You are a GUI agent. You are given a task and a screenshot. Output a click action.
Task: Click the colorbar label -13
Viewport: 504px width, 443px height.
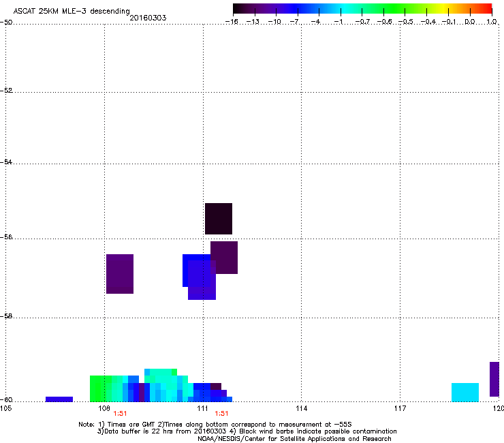[x=253, y=22]
